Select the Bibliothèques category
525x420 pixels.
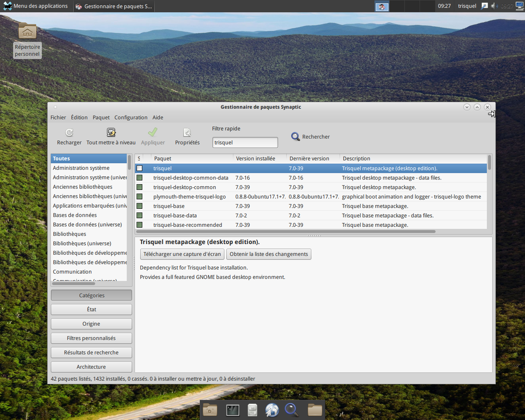(x=89, y=234)
